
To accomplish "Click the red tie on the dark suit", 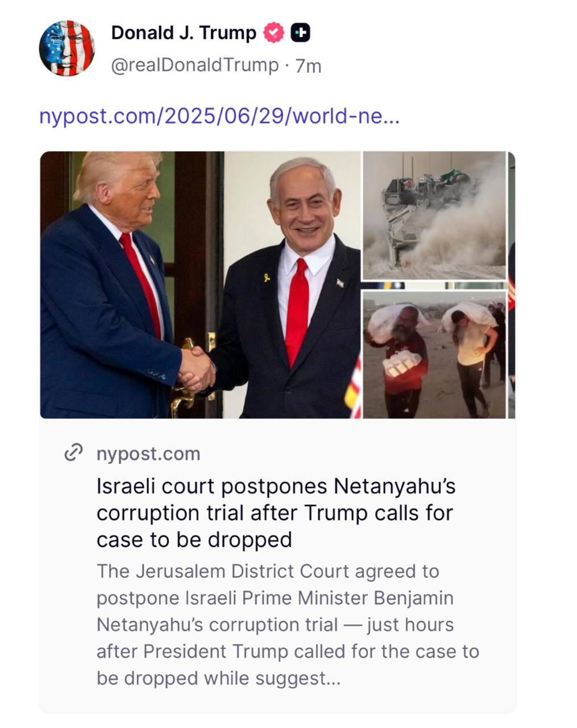I will (x=297, y=313).
